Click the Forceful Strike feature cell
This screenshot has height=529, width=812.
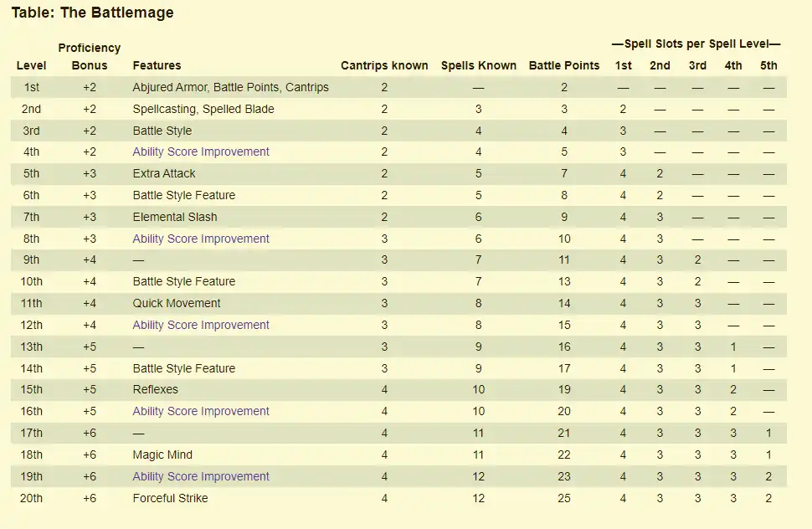(170, 498)
